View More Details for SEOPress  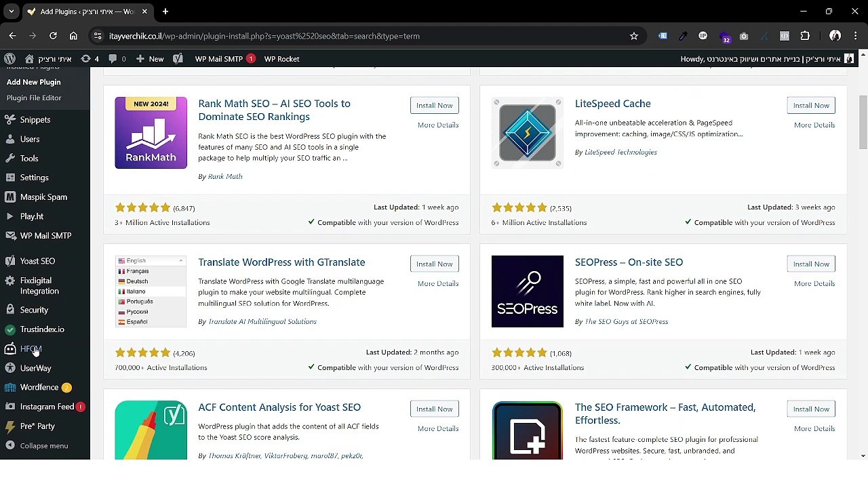[x=814, y=283]
